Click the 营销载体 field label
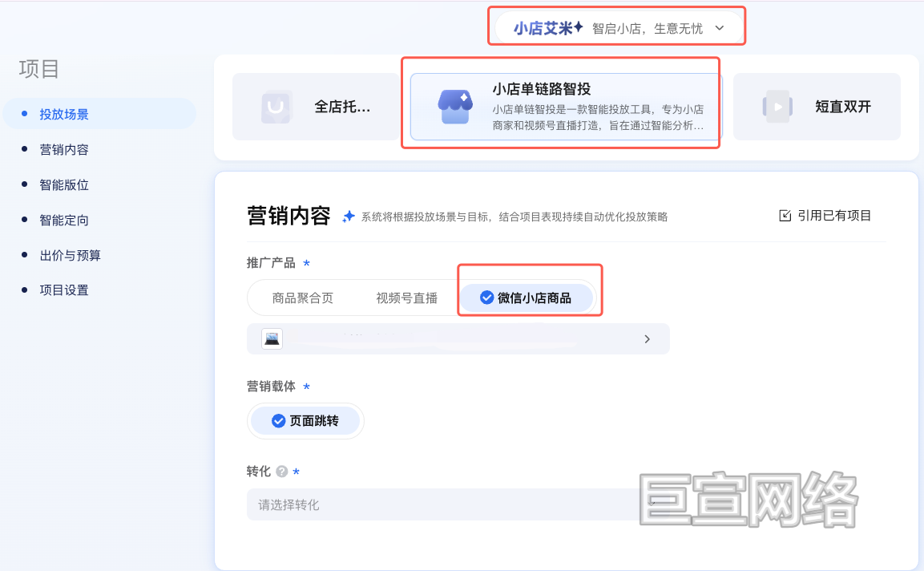This screenshot has width=924, height=571. pyautogui.click(x=271, y=387)
